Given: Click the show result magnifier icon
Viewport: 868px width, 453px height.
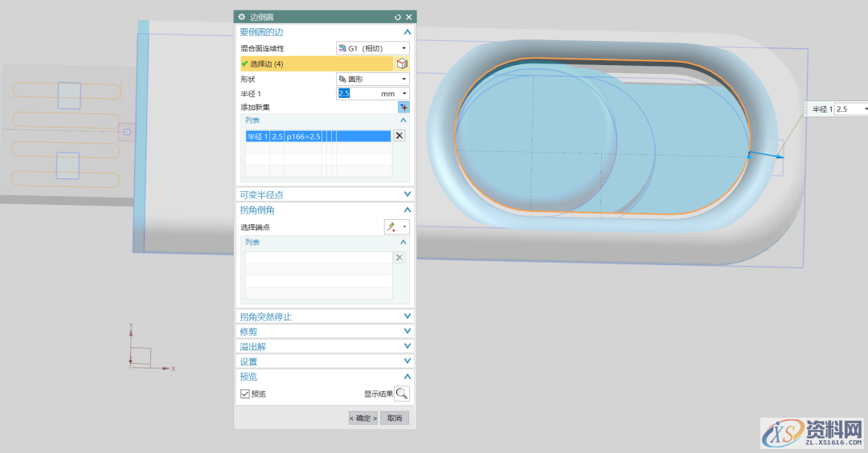Looking at the screenshot, I should pos(402,394).
